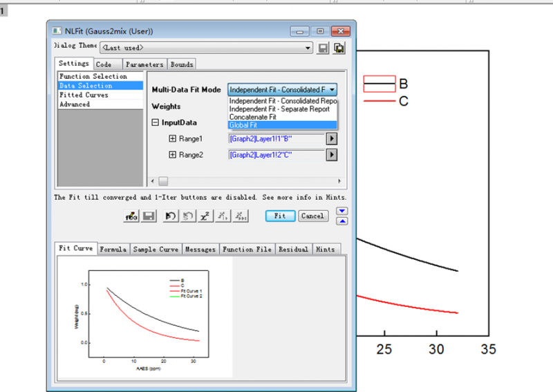Image resolution: width=553 pixels, height=392 pixels.
Task: Collapse the InputData node
Action: [155, 122]
